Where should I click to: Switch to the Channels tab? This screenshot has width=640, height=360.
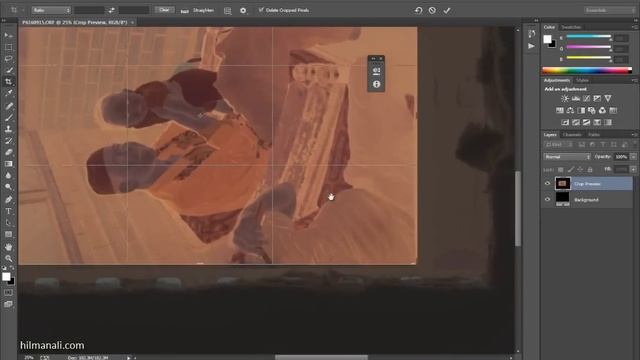click(572, 134)
